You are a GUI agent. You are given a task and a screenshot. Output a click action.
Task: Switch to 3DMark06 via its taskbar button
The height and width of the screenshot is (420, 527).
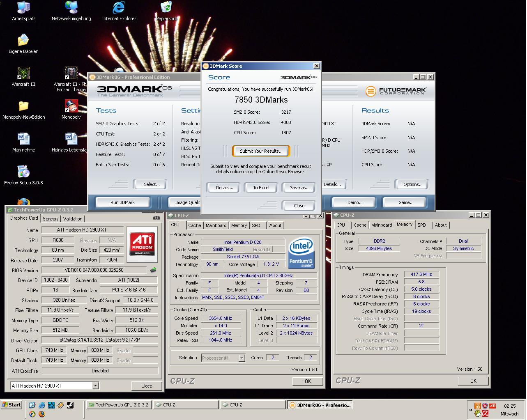coord(320,405)
